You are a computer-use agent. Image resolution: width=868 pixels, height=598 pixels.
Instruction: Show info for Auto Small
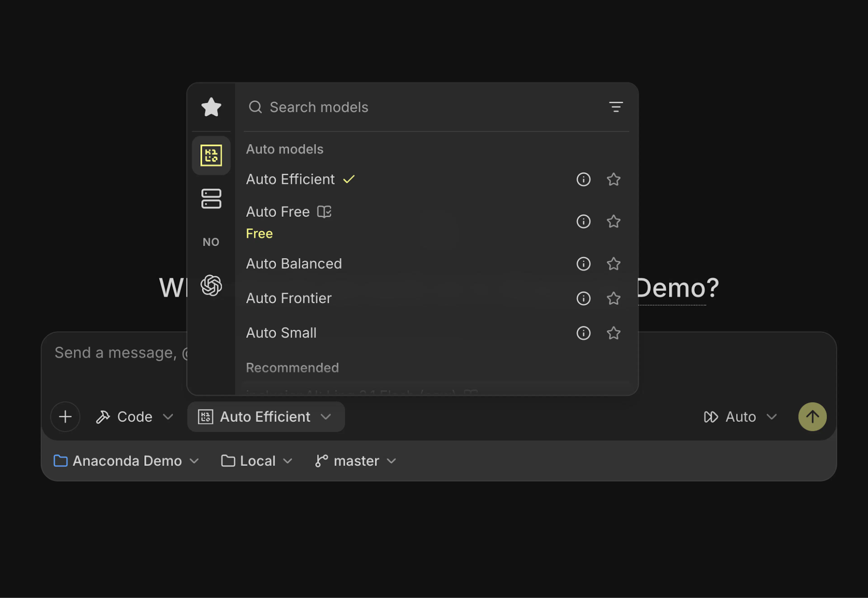pyautogui.click(x=583, y=333)
